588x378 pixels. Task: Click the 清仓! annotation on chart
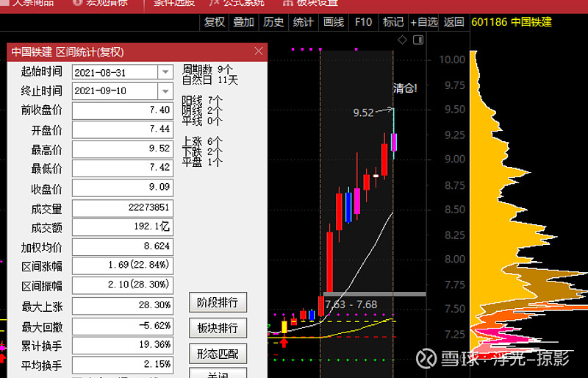tap(405, 88)
